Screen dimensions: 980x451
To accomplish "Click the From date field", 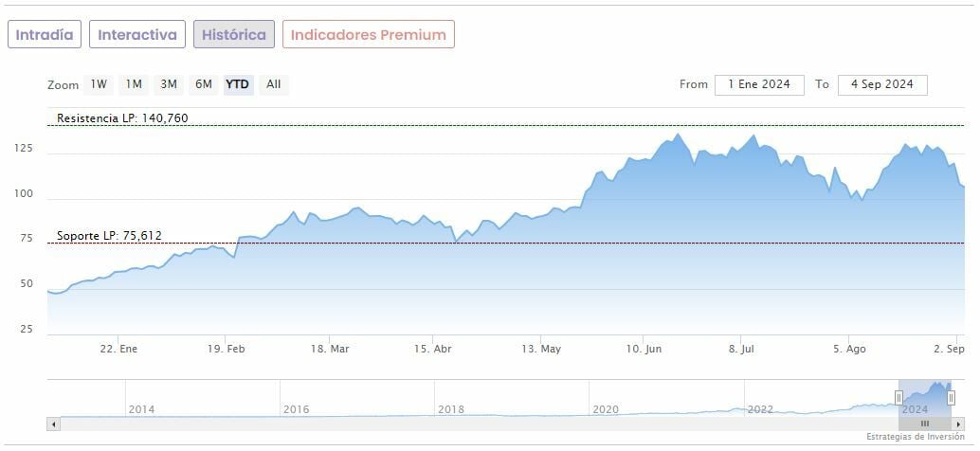I will tap(758, 84).
